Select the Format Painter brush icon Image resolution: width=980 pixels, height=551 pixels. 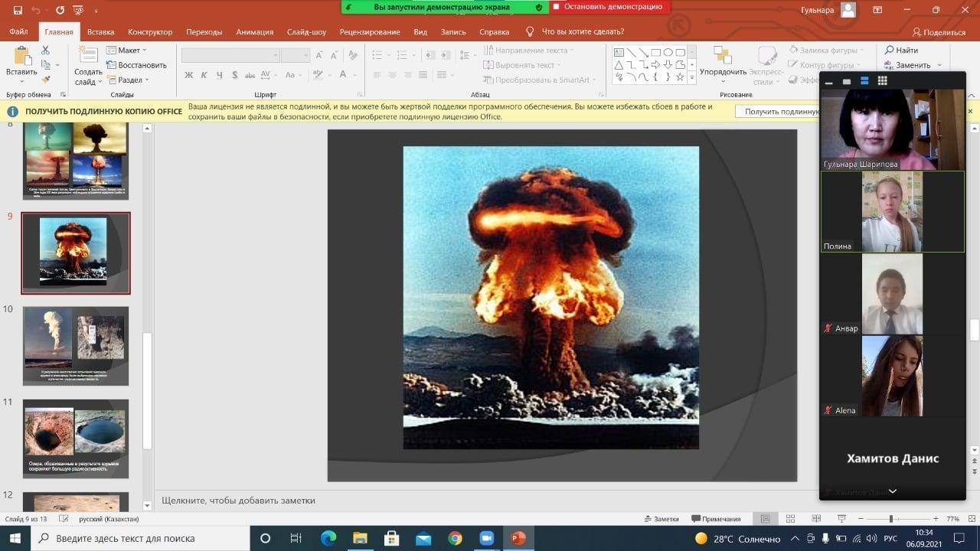pyautogui.click(x=46, y=79)
